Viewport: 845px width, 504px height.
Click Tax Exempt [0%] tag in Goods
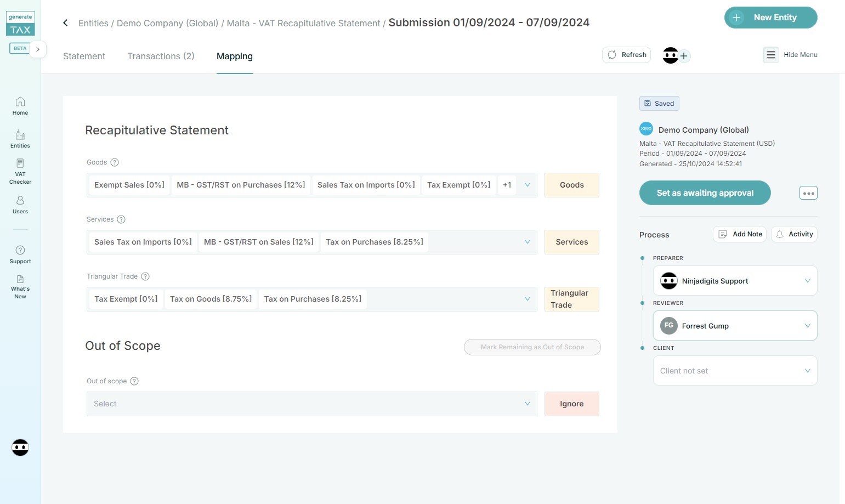458,185
